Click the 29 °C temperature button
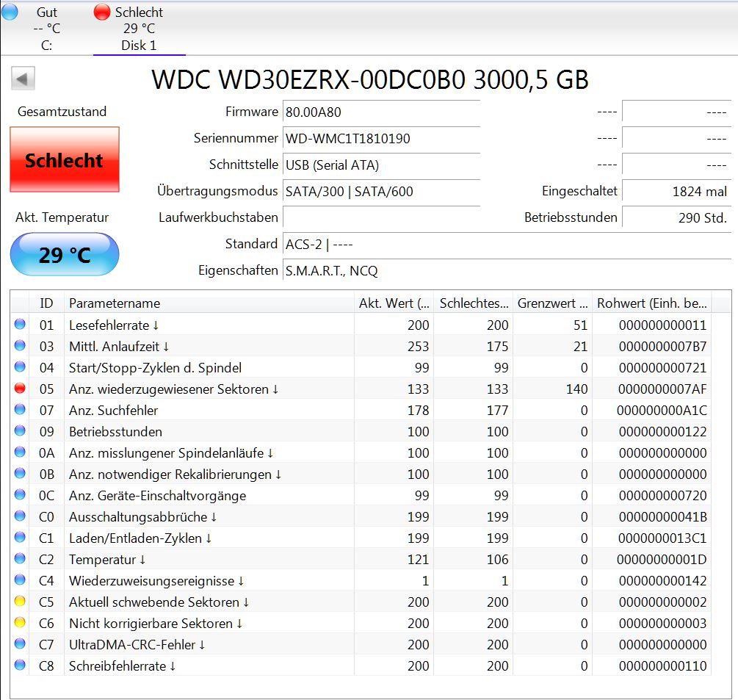The height and width of the screenshot is (700, 738). click(x=65, y=254)
